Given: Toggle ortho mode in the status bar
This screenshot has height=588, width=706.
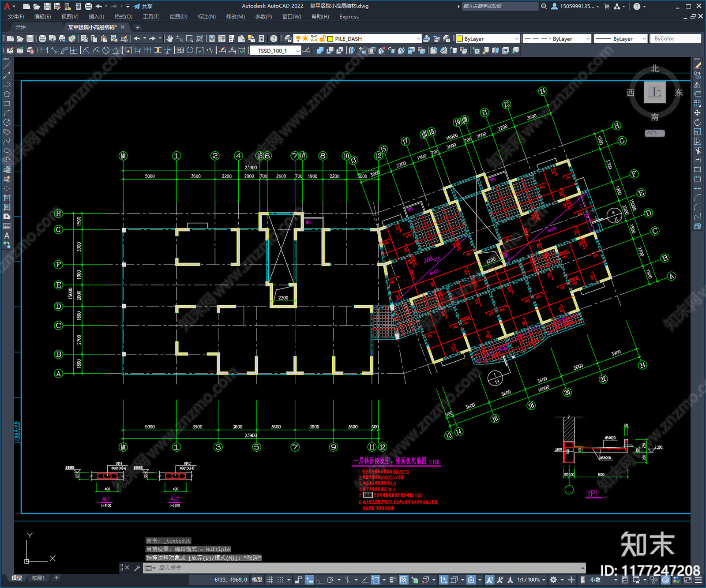Looking at the screenshot, I should tap(319, 580).
